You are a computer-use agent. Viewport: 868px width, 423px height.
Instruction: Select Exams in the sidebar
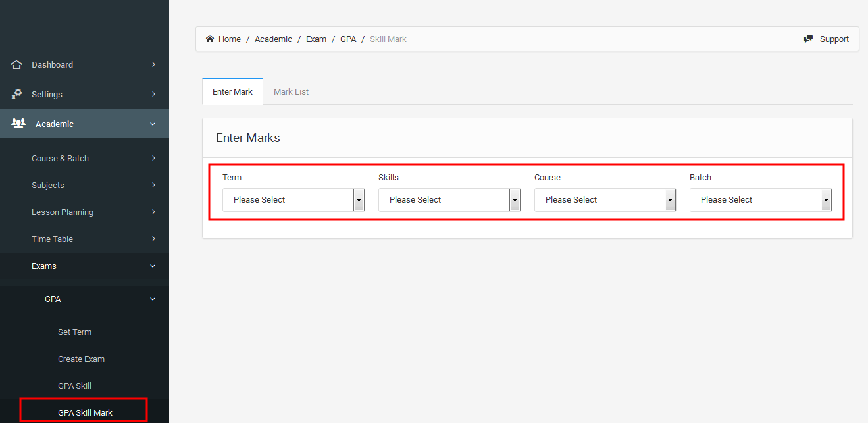pyautogui.click(x=44, y=266)
